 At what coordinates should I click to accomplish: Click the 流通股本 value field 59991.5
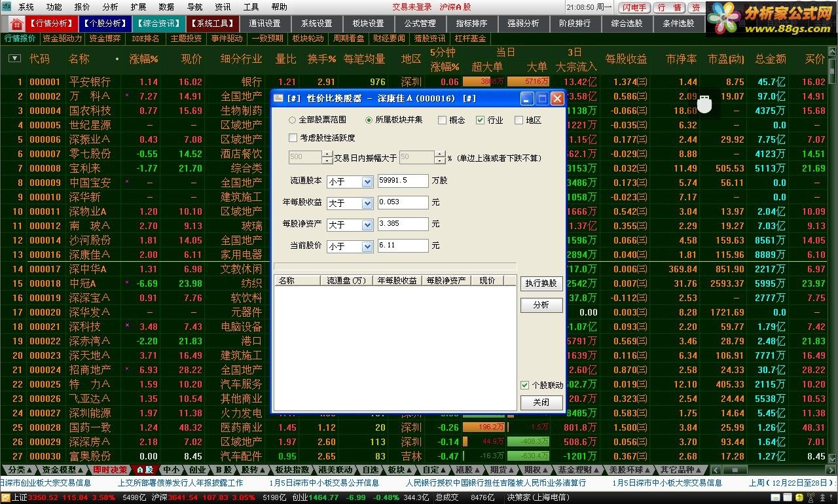pyautogui.click(x=403, y=181)
